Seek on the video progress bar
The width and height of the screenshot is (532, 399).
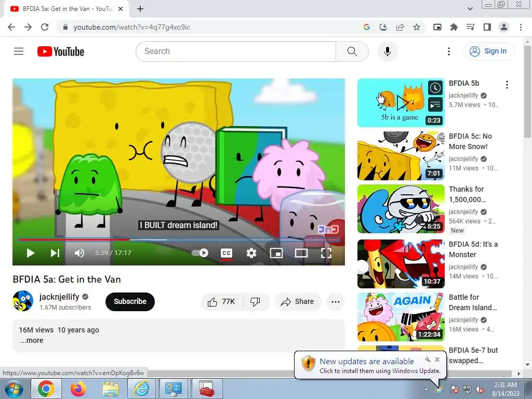tap(179, 240)
